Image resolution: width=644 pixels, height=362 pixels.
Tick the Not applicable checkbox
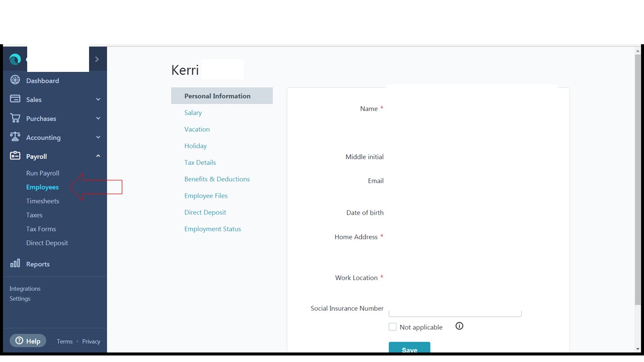pyautogui.click(x=392, y=327)
